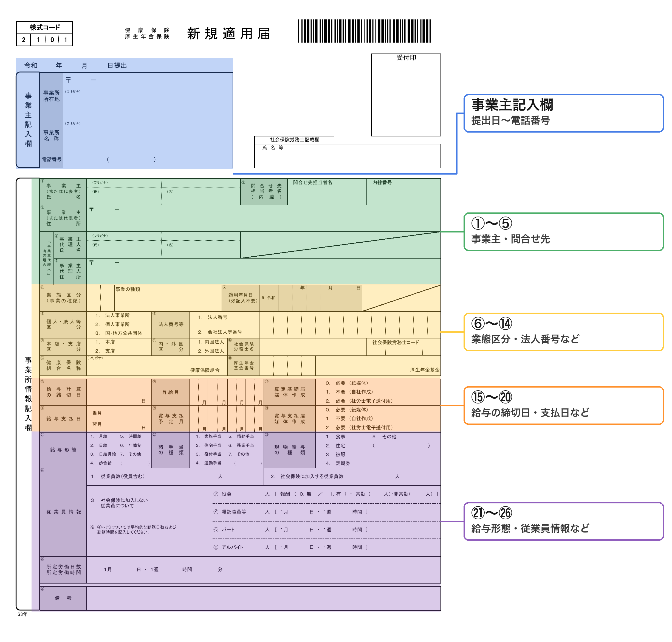Click the 新規適用届 form title
The height and width of the screenshot is (642, 672).
[228, 33]
